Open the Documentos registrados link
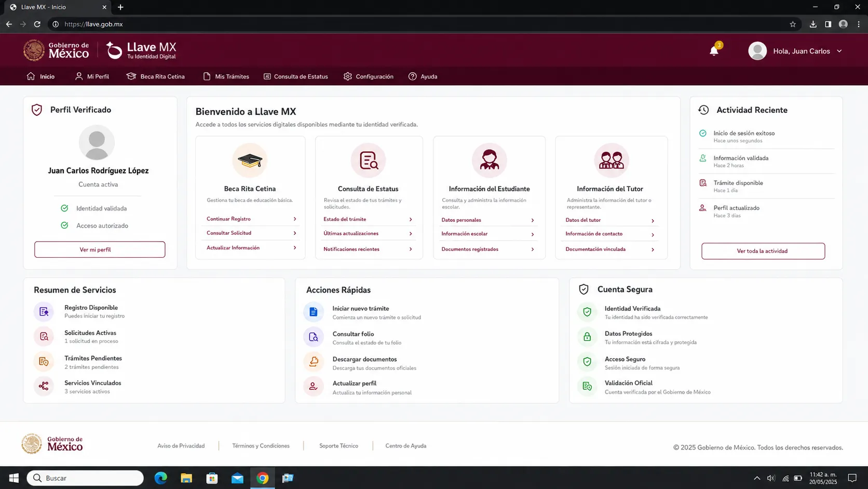This screenshot has height=489, width=868. [x=470, y=249]
